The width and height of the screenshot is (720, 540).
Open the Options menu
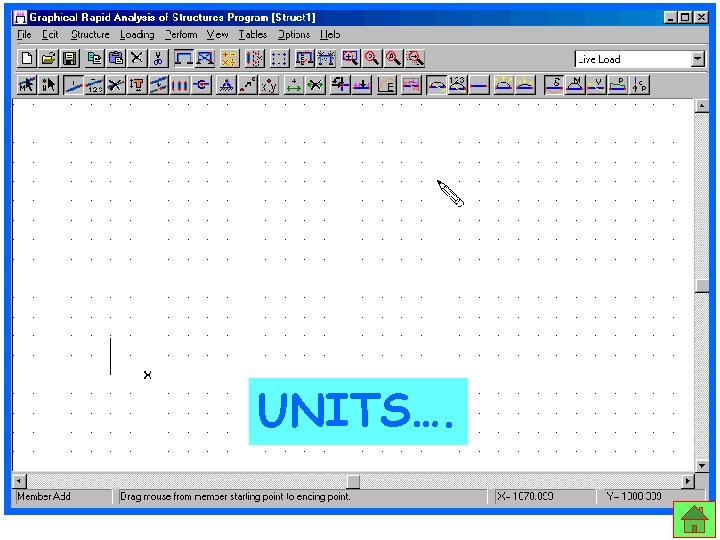pyautogui.click(x=294, y=34)
